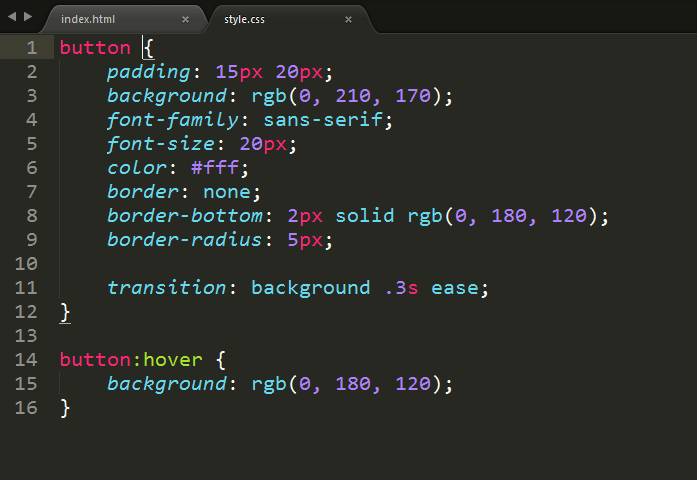Click the 'border-bottom' property

click(x=185, y=216)
